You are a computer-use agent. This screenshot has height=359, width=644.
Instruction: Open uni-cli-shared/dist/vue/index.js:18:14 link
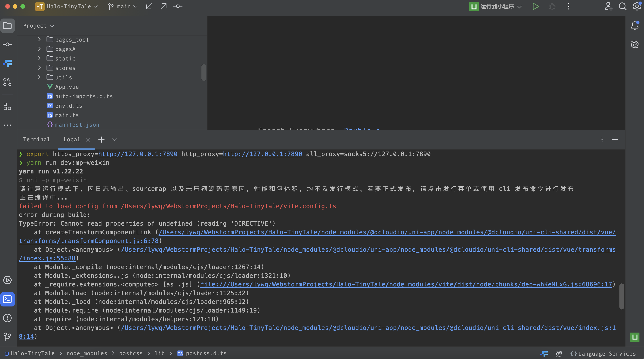coord(368,328)
